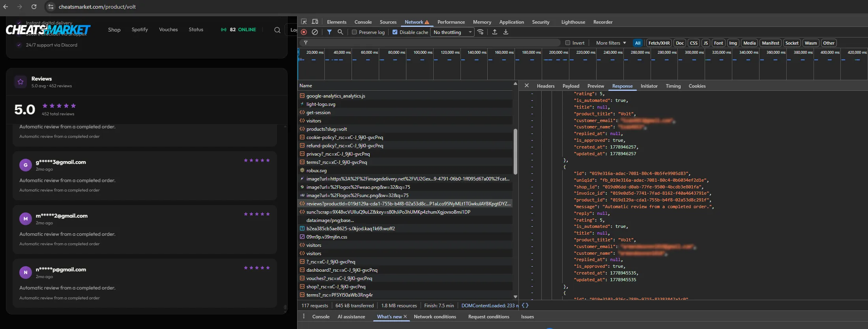Screen dimensions: 868x329
Task: Open the network search magnifier
Action: tap(340, 32)
